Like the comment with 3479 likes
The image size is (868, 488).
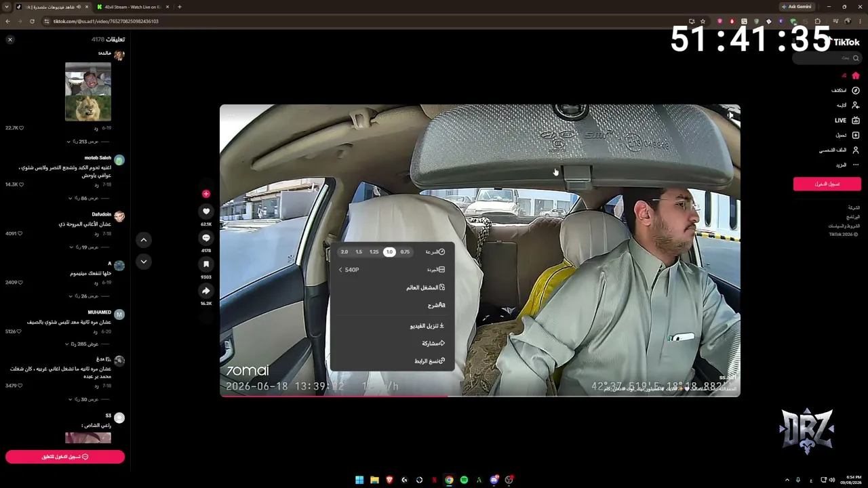pyautogui.click(x=20, y=386)
